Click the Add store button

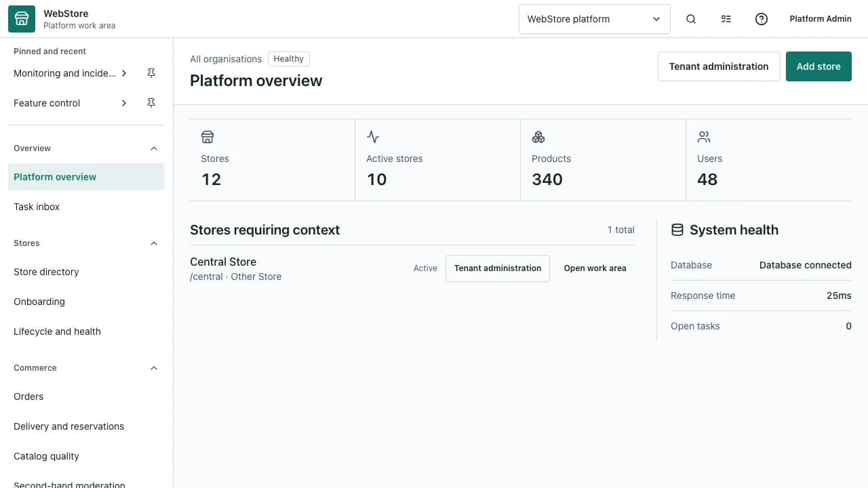(x=818, y=66)
